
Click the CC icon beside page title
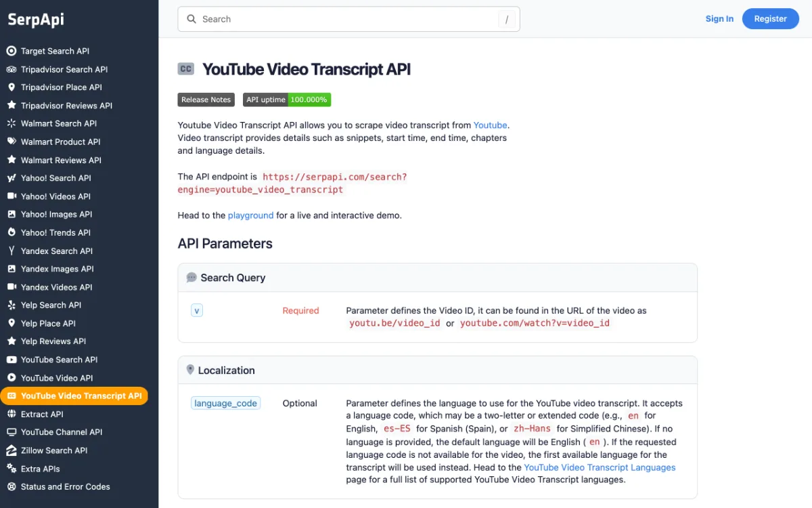(186, 68)
